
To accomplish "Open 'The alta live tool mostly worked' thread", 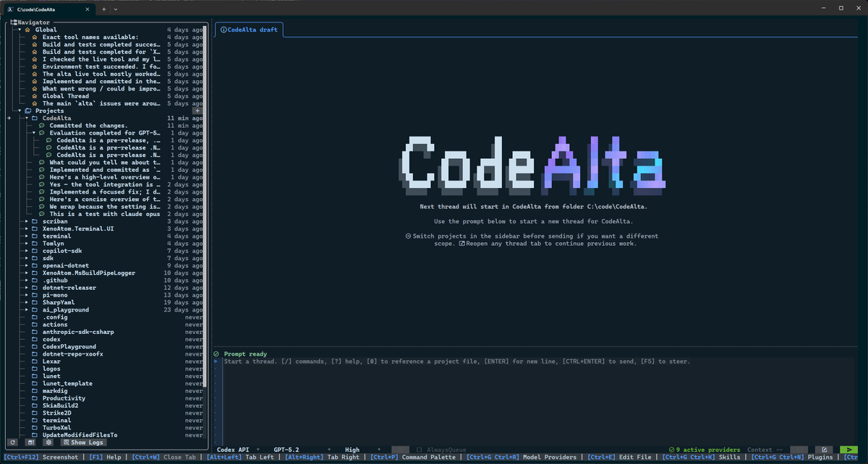I will (101, 74).
